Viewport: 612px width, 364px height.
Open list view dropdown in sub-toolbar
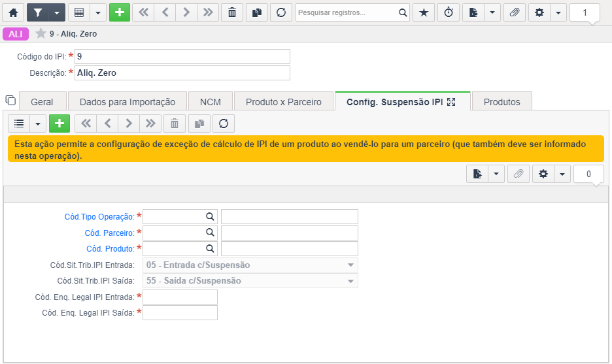pyautogui.click(x=38, y=124)
